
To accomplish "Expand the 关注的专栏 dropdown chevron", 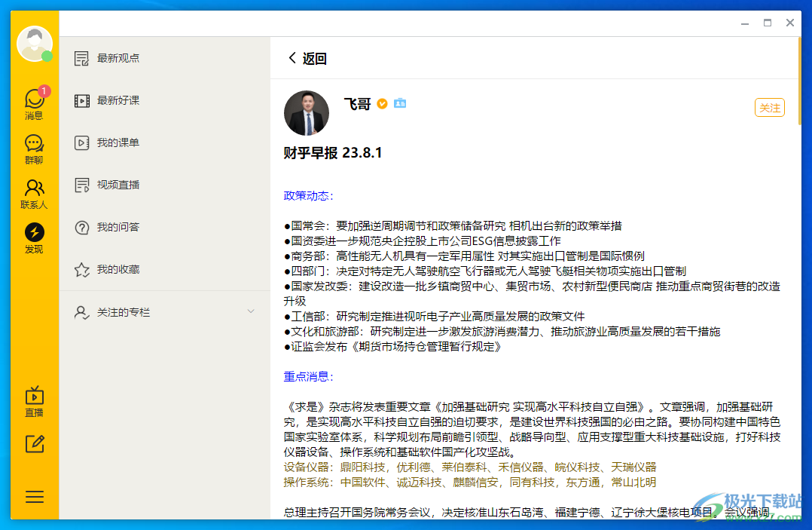I will click(x=251, y=311).
